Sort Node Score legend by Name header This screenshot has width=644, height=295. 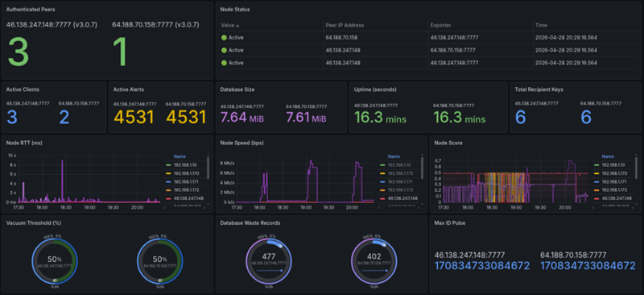point(607,156)
